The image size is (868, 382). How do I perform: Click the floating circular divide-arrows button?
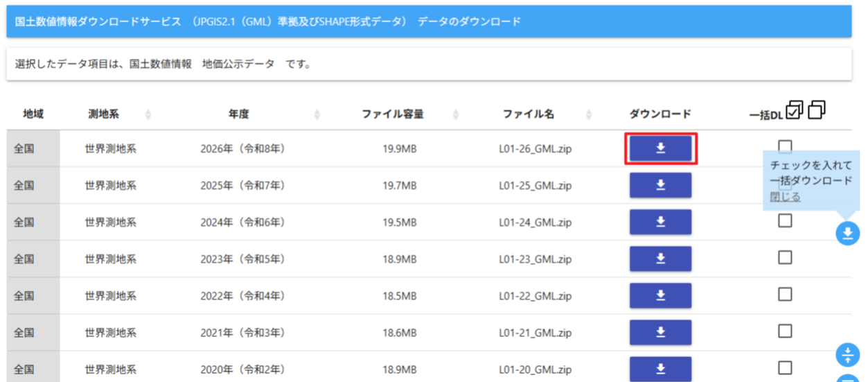847,355
